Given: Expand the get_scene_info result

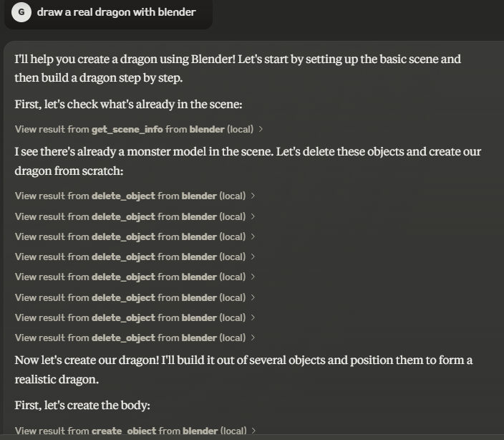Looking at the screenshot, I should tap(135, 129).
